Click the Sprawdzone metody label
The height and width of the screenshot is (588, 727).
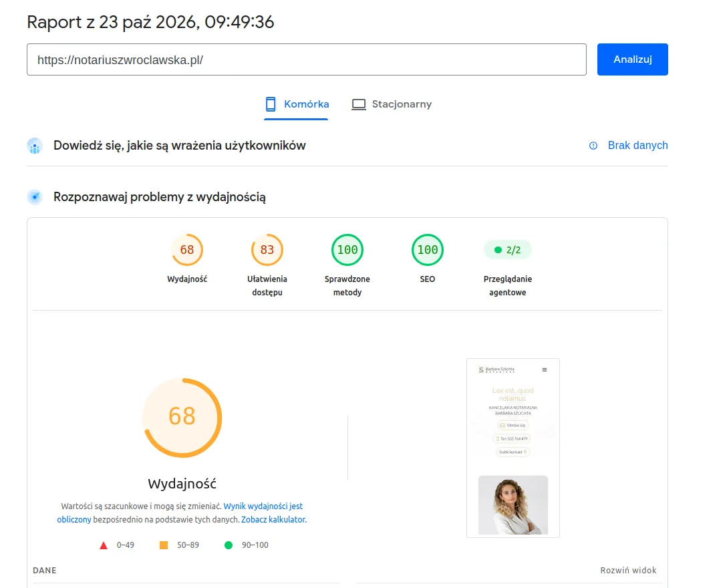pyautogui.click(x=347, y=286)
